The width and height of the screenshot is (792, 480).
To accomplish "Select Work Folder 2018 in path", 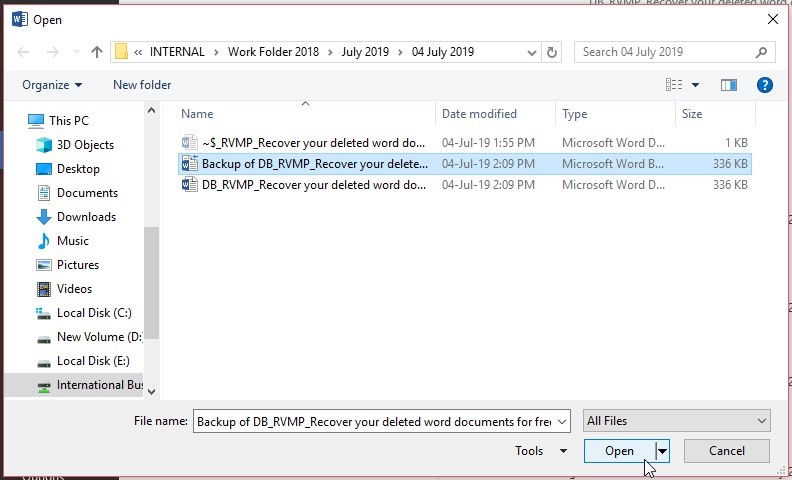I will [273, 52].
